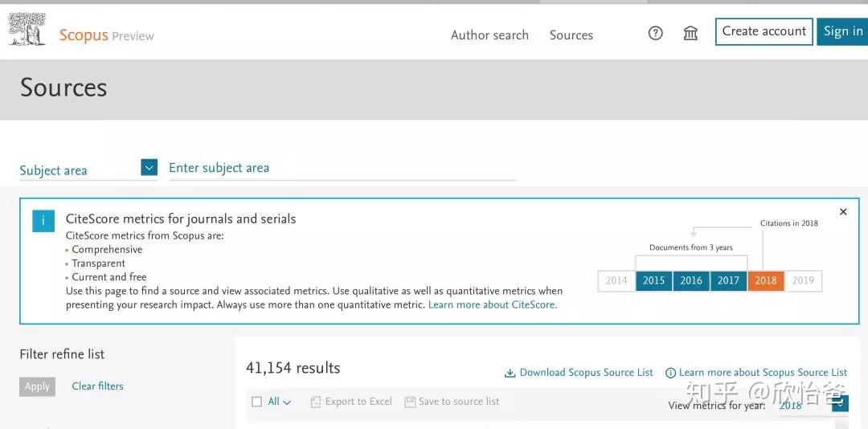Screen dimensions: 868x429
Task: Open the View metrics year dropdown
Action: 840,404
